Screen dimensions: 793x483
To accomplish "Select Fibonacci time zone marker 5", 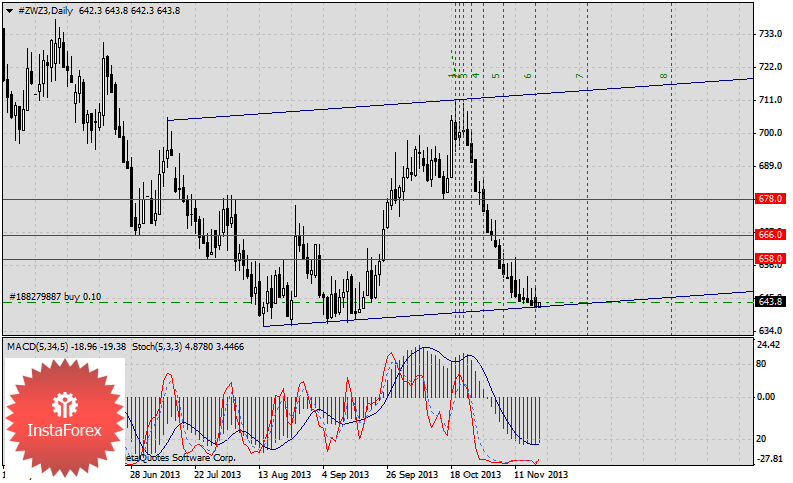I will tap(496, 75).
